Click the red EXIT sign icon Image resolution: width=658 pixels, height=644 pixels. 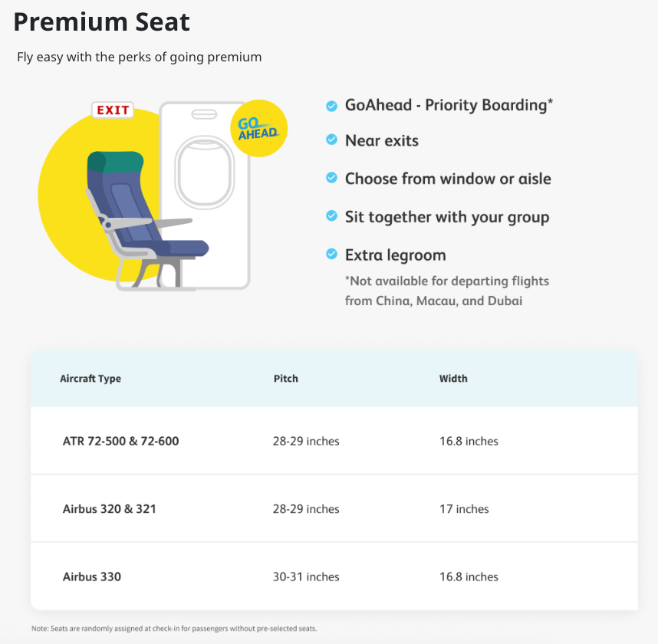(113, 110)
